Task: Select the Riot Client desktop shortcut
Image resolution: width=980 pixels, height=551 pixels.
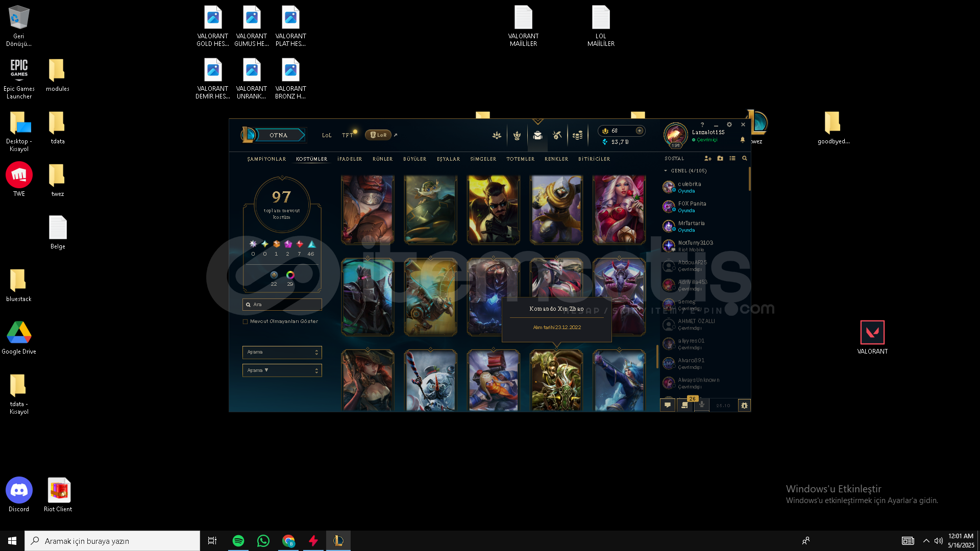Action: [58, 494]
